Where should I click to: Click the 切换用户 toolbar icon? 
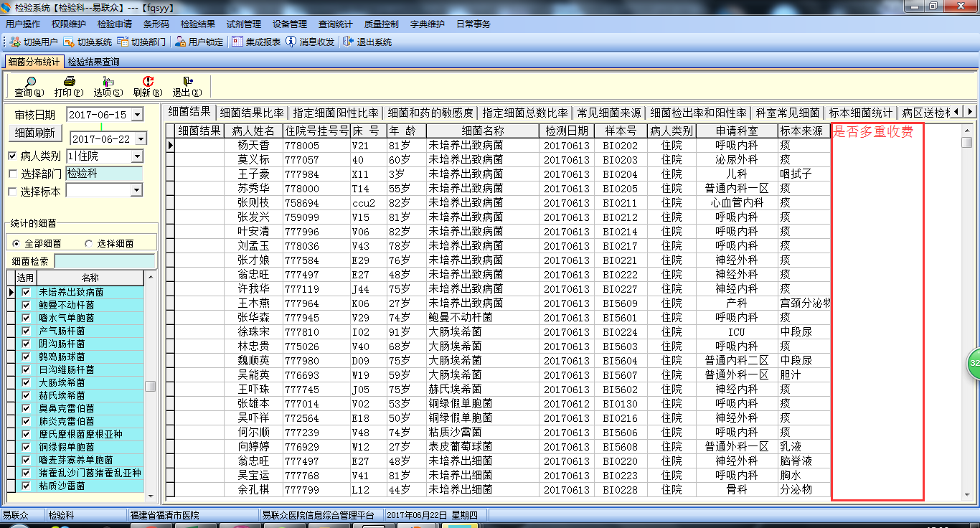(15, 42)
